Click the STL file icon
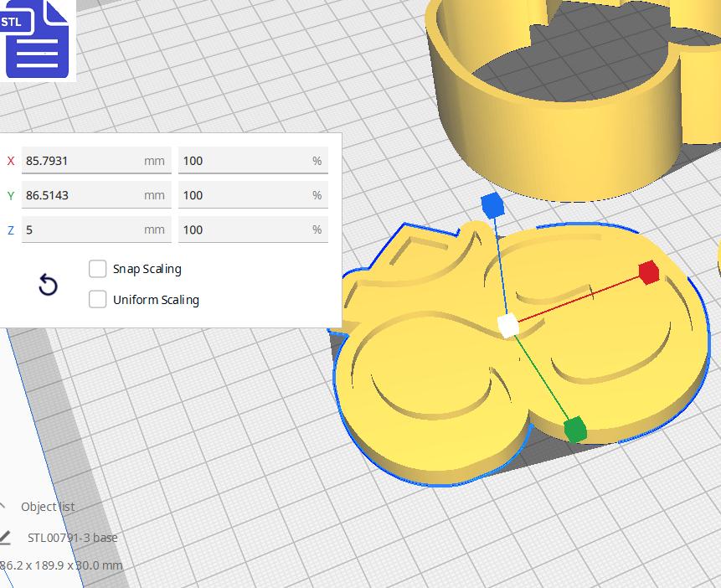 [x=37, y=39]
